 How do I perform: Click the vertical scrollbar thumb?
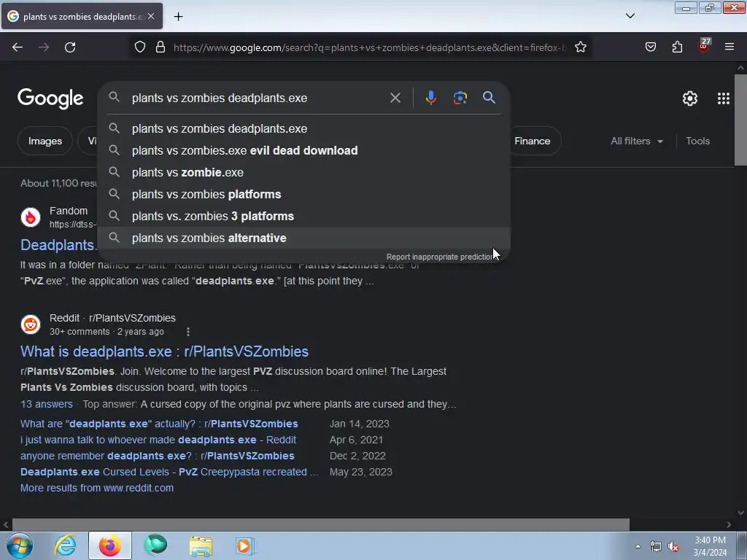tap(740, 120)
